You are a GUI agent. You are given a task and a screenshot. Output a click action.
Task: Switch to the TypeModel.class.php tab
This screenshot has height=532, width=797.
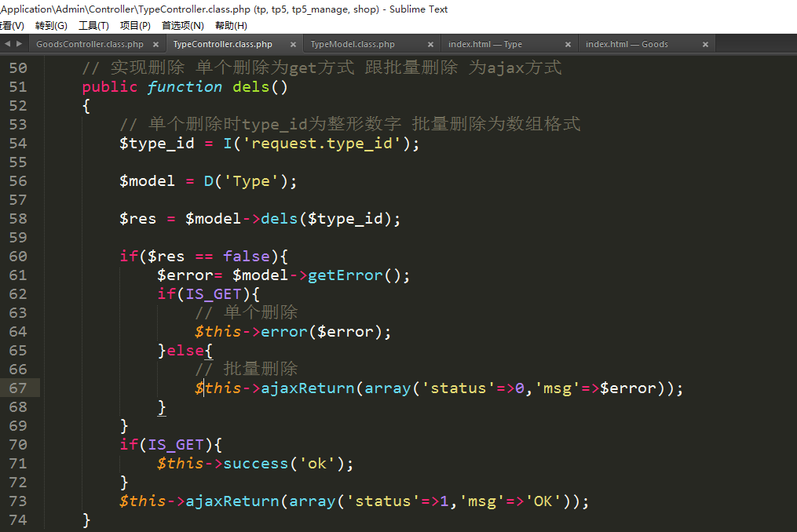[353, 45]
